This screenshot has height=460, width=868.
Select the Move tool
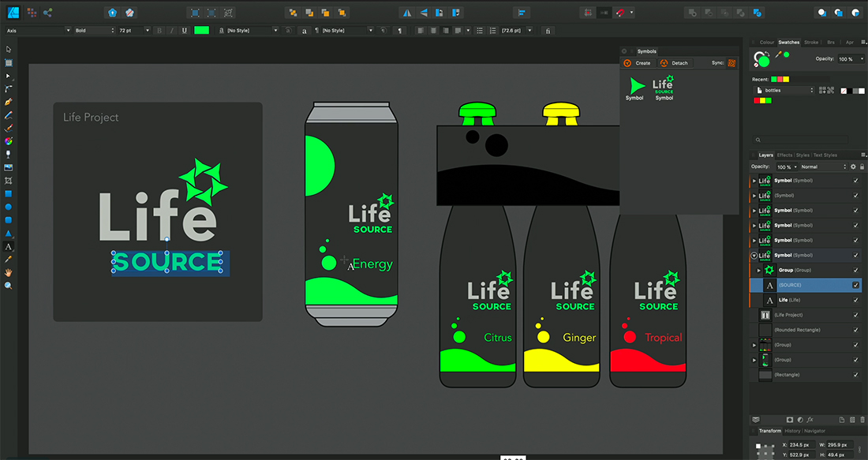9,49
